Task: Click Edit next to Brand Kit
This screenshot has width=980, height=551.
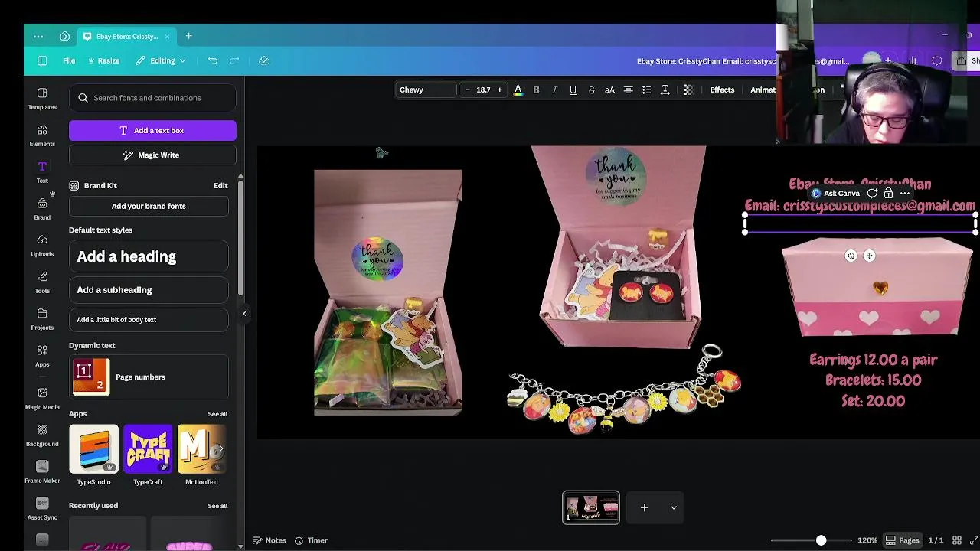Action: coord(220,185)
